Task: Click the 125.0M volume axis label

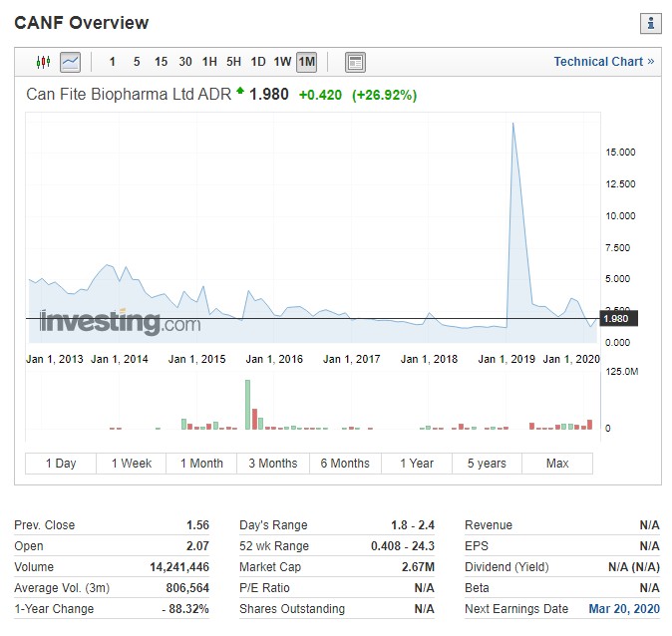Action: (622, 372)
